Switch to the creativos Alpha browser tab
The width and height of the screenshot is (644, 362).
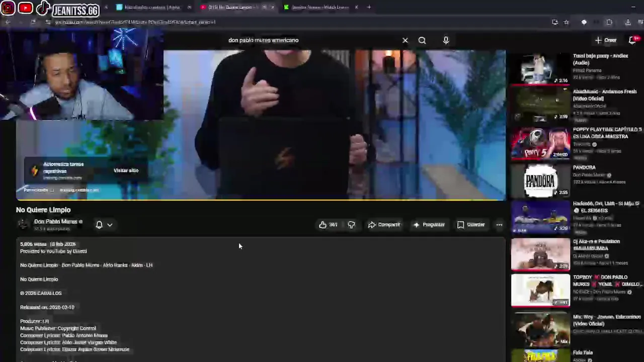click(152, 7)
